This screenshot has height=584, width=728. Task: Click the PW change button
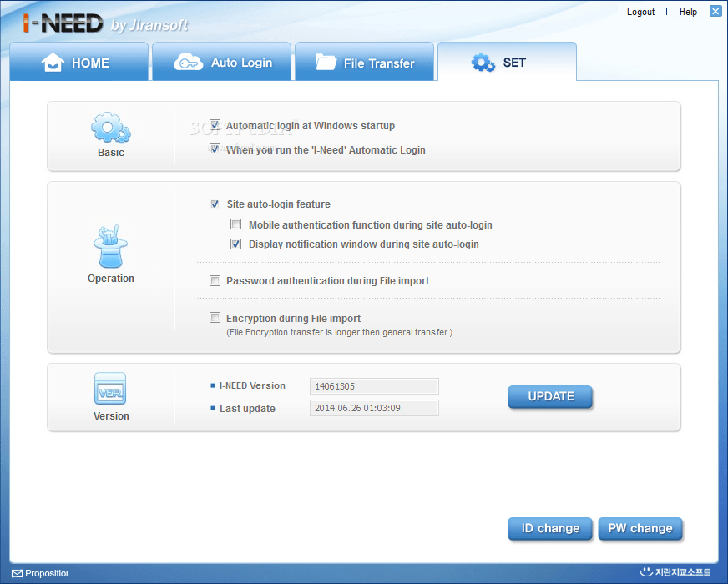pyautogui.click(x=640, y=528)
